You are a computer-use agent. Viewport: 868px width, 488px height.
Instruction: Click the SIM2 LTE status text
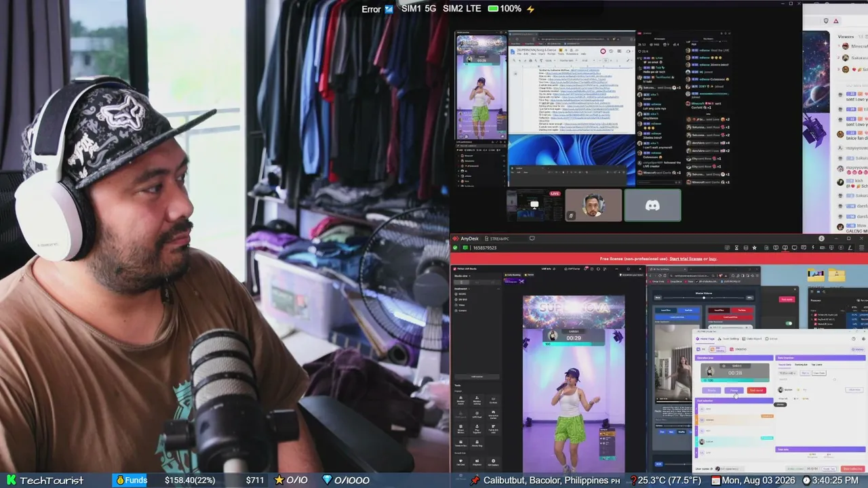point(462,9)
